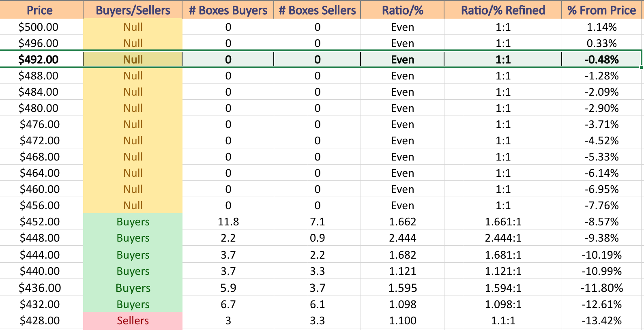Click the 1.1:1 refined ratio cell

503,320
